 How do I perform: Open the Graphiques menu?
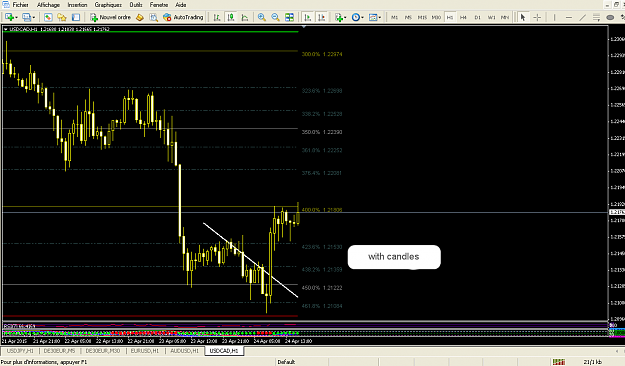pos(108,5)
